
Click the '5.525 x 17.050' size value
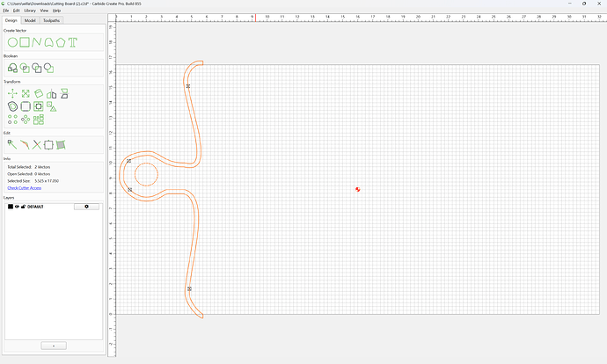click(47, 181)
